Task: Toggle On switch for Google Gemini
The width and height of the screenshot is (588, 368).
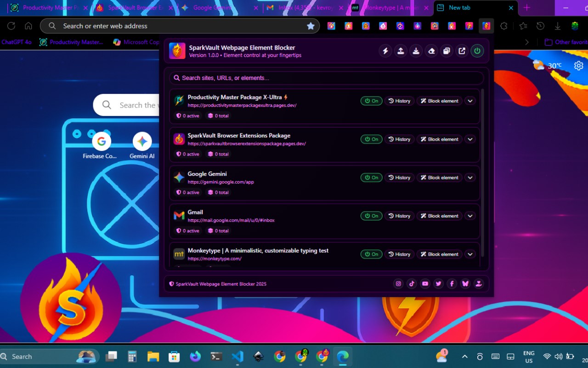Action: click(371, 178)
